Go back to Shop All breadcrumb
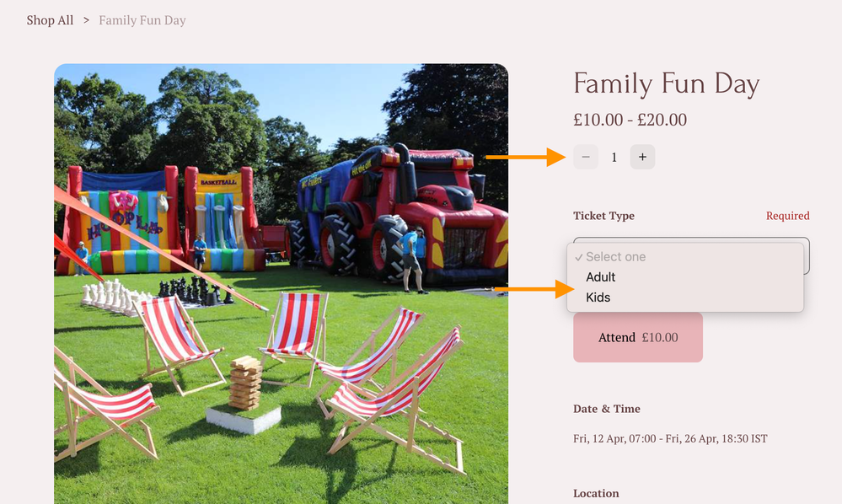Screen dimensions: 842x504 [50, 20]
